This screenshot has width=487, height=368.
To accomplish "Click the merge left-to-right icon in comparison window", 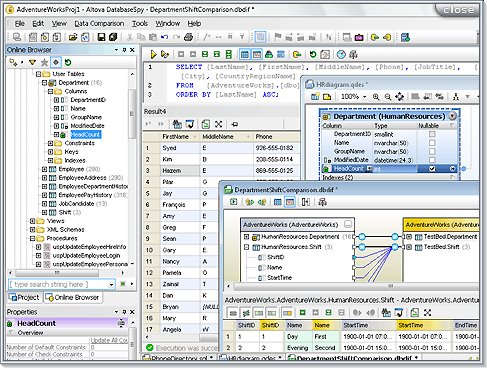I will [250, 202].
